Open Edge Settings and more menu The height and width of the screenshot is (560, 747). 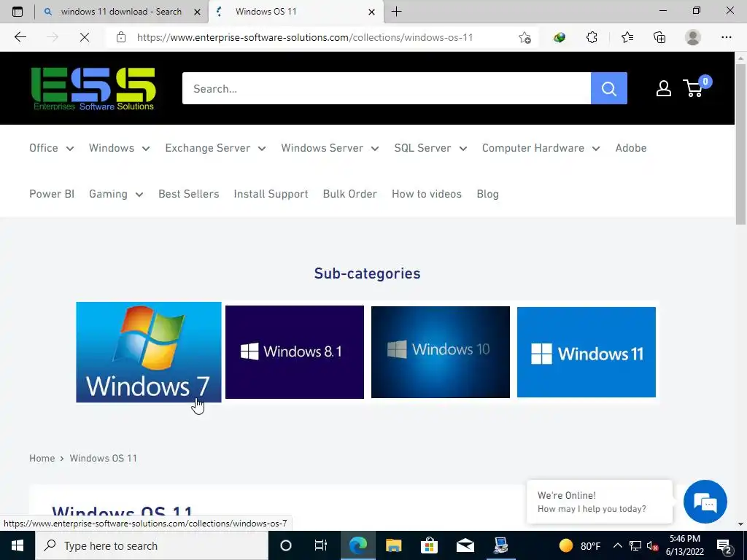point(726,37)
